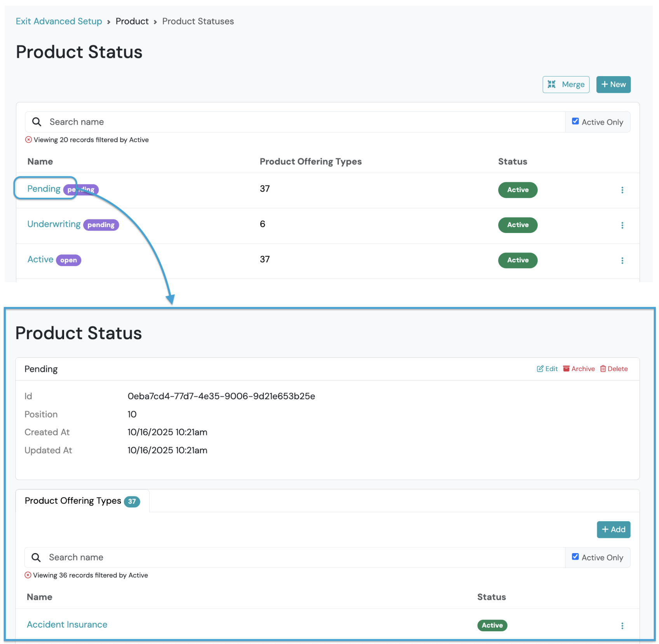
Task: Open kebab menu for Accident Insurance row
Action: click(622, 626)
